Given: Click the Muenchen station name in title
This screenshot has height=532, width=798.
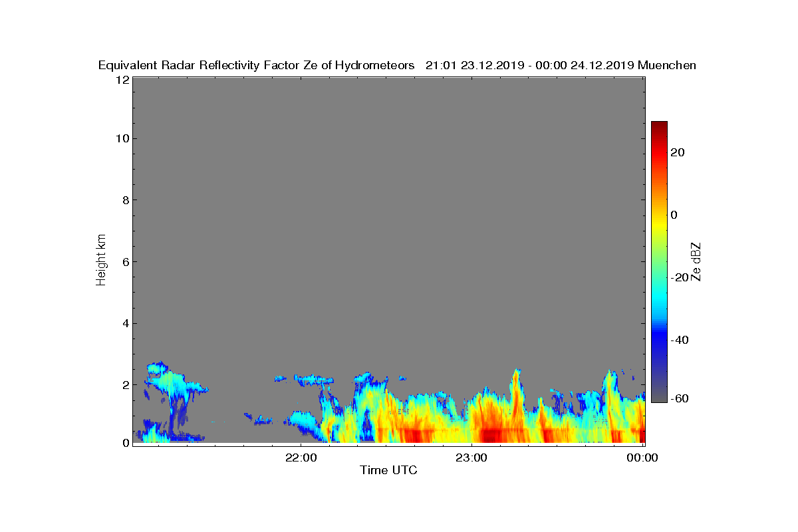Looking at the screenshot, I should click(x=667, y=65).
